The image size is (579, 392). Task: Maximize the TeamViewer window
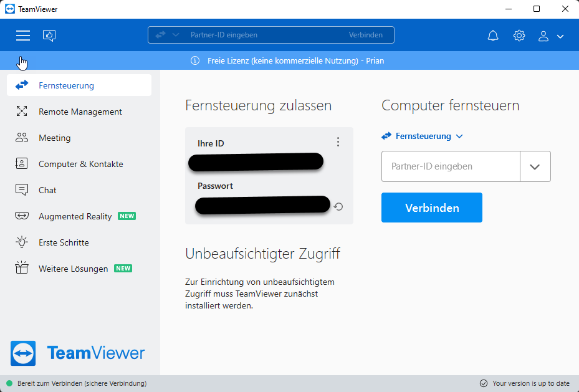point(537,9)
